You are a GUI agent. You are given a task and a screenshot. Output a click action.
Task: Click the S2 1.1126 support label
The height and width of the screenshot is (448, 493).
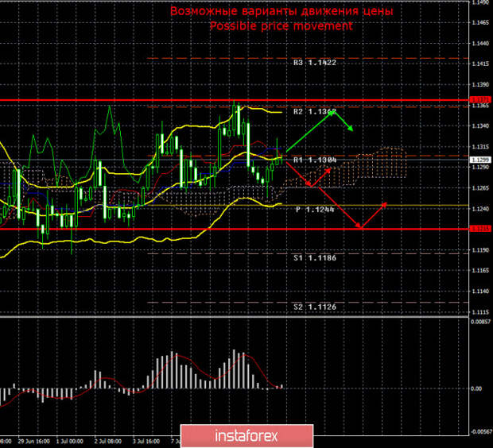[x=315, y=307]
